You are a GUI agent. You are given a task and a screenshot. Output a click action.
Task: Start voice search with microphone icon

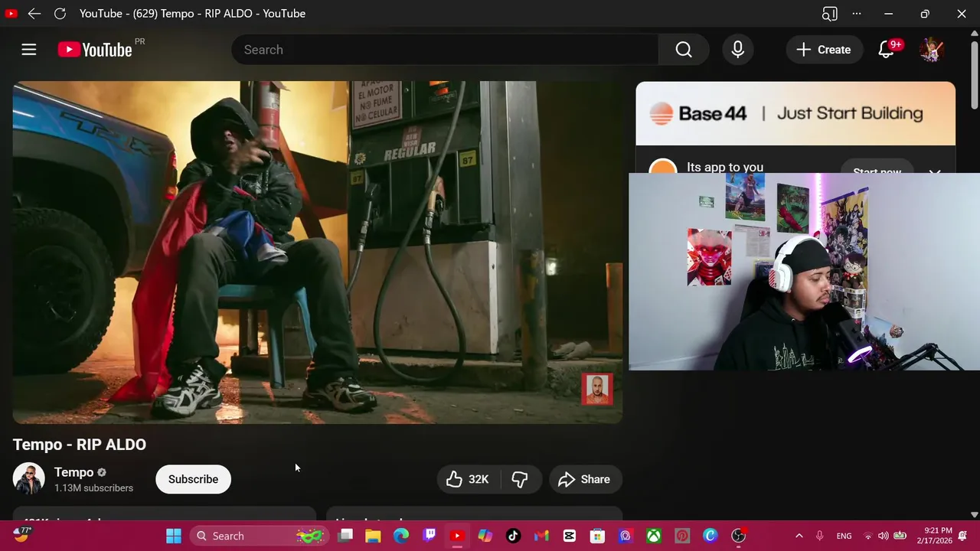click(x=738, y=50)
